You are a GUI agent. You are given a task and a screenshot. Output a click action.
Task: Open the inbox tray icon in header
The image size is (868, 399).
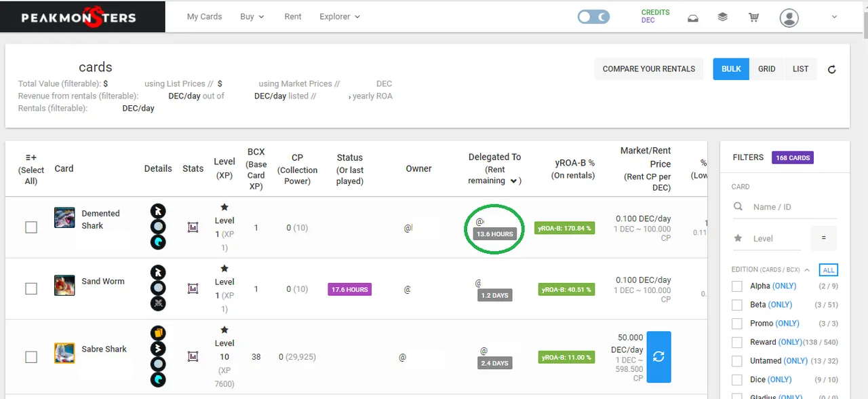click(693, 18)
